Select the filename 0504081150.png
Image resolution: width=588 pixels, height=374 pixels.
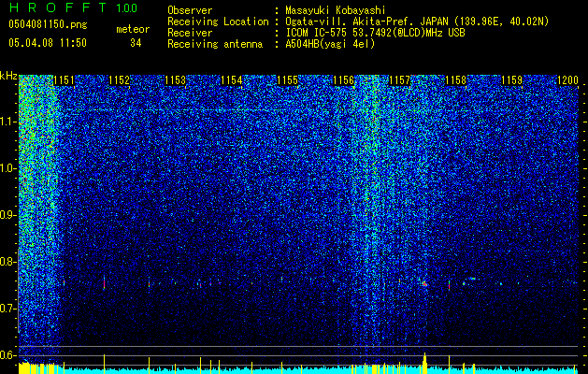tap(48, 25)
